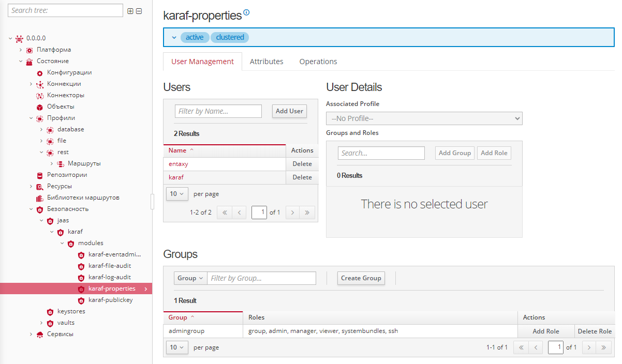The width and height of the screenshot is (622, 364).
Task: Click the keystores shield icon
Action: (50, 312)
